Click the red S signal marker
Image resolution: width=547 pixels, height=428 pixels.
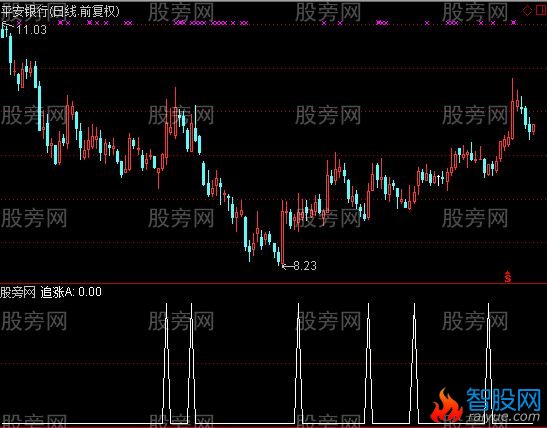point(508,276)
